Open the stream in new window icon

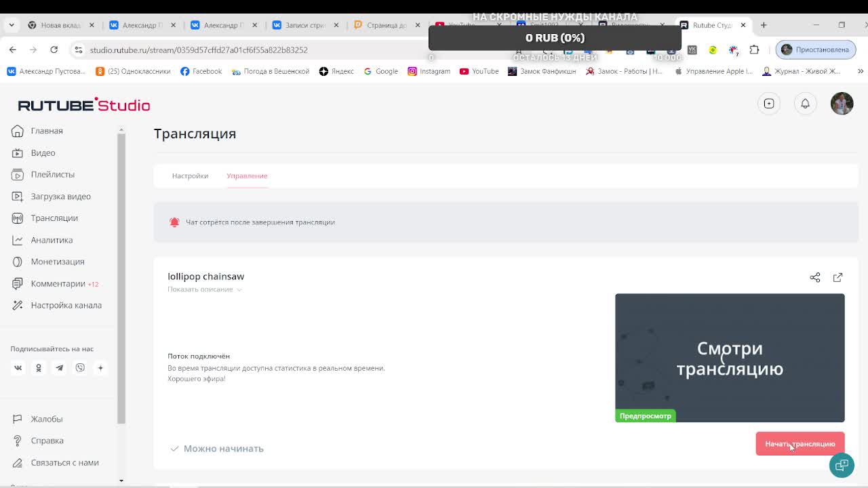(837, 277)
